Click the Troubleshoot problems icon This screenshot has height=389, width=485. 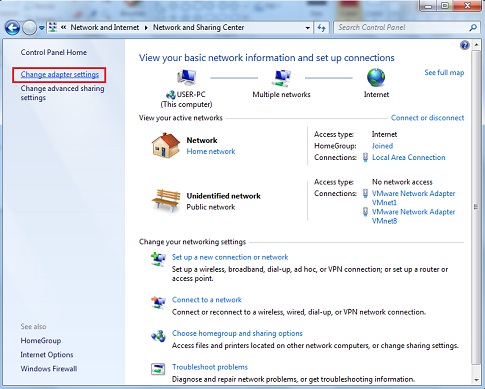[x=158, y=369]
